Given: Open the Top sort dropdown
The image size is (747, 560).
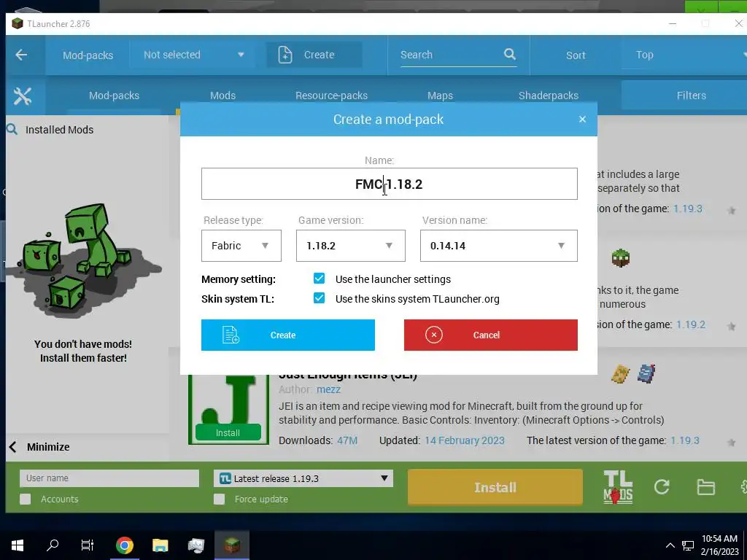Looking at the screenshot, I should [686, 55].
